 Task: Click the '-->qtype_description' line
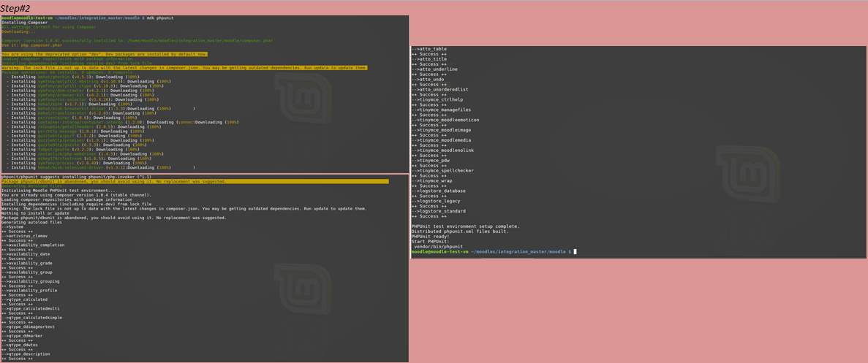pos(26,354)
